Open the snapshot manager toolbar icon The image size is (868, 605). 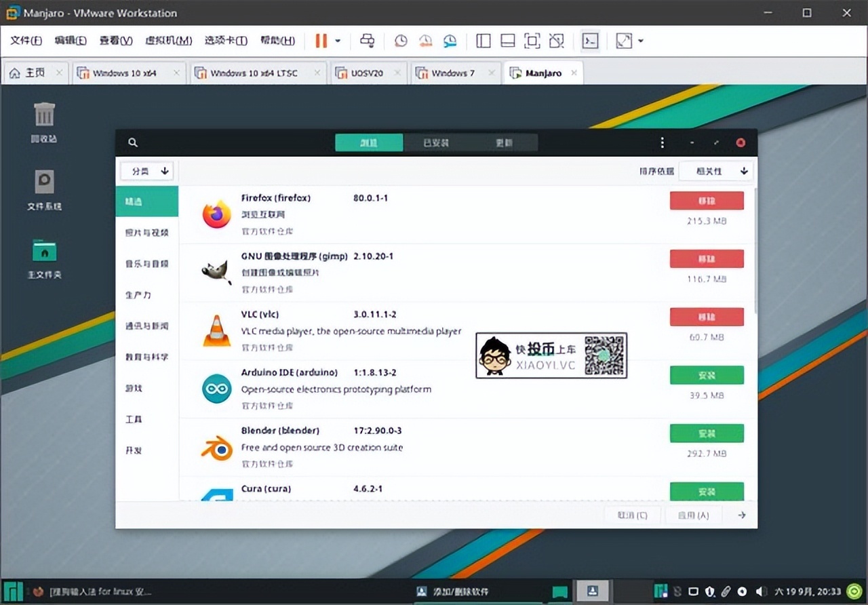click(450, 41)
